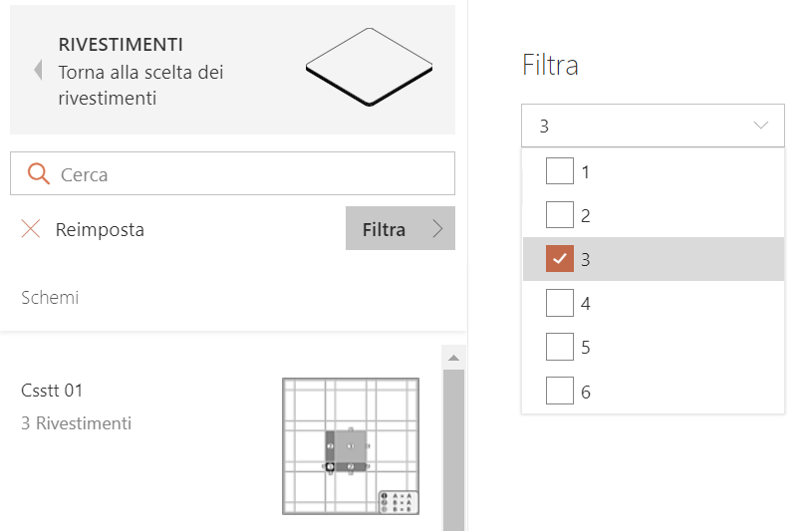Choose option 6 in dropdown list

pyautogui.click(x=653, y=392)
